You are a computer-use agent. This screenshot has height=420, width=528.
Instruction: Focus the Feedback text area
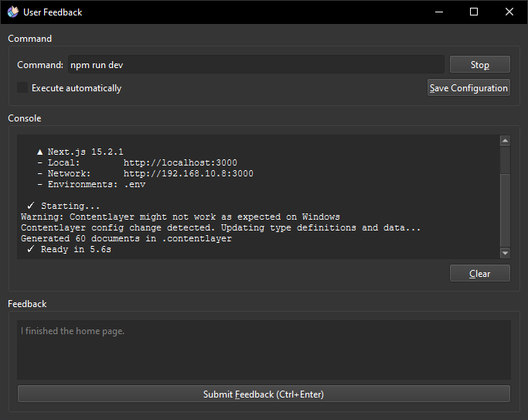264,350
